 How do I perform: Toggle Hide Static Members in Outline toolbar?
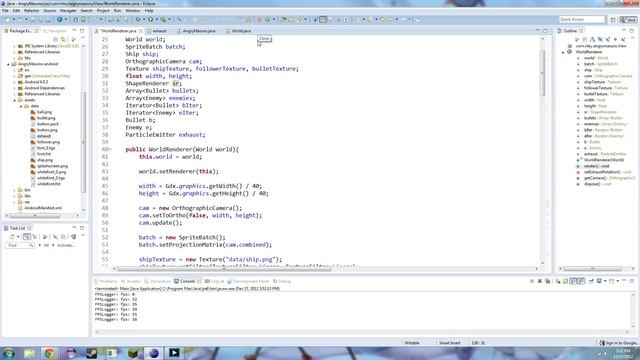point(608,40)
